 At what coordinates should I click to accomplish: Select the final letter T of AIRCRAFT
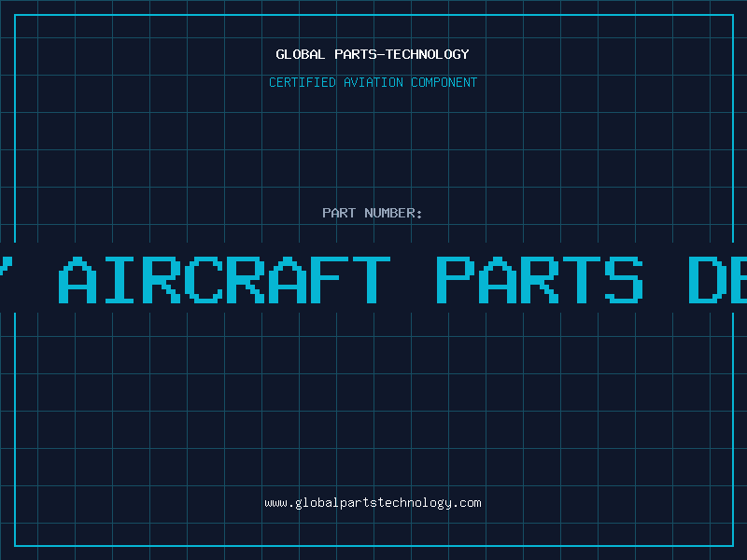tap(372, 280)
